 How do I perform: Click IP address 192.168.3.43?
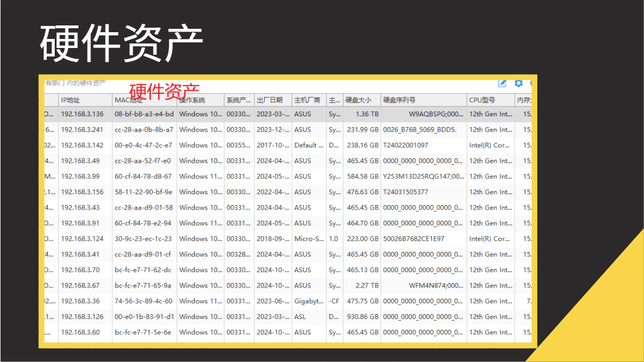coord(80,208)
